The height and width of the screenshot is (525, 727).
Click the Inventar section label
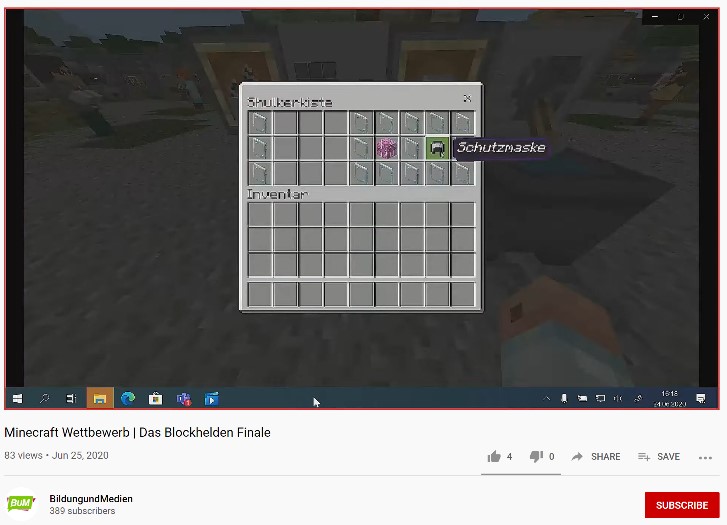(x=277, y=194)
